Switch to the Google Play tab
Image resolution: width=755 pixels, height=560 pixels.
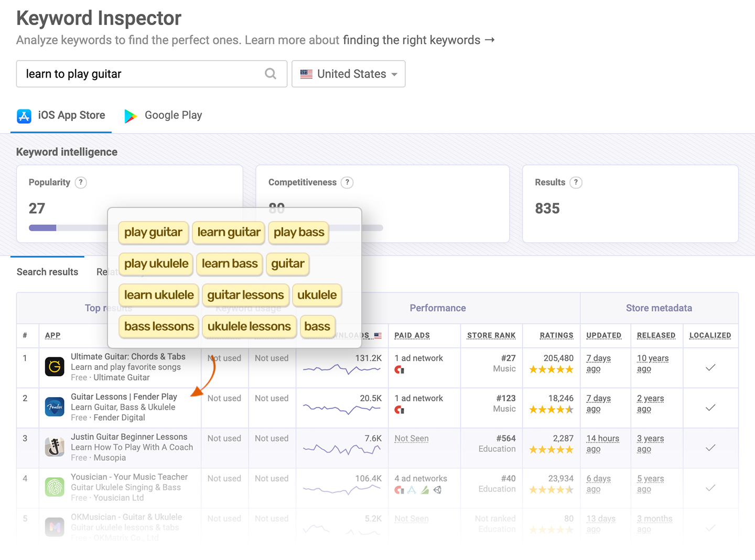pos(163,115)
